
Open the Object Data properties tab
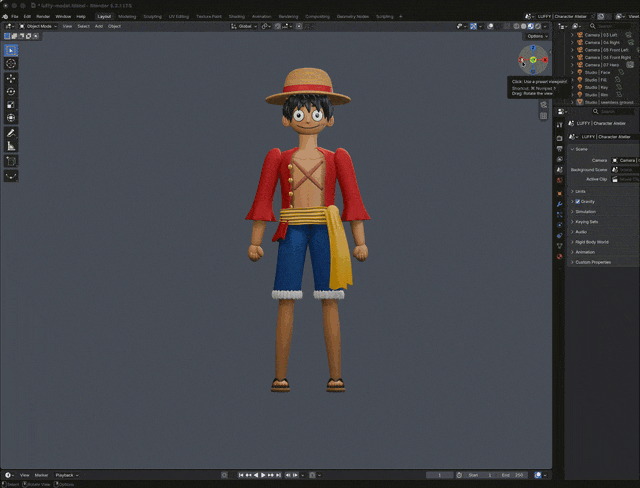pyautogui.click(x=560, y=246)
